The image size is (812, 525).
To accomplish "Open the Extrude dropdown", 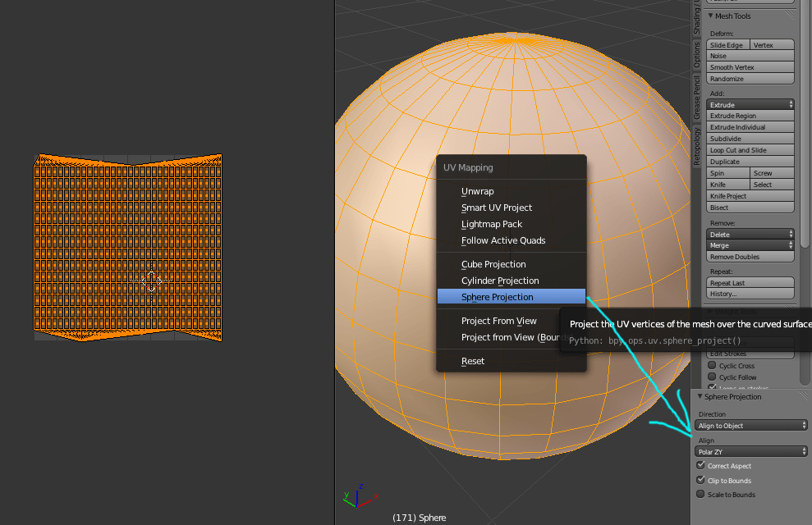I will (x=749, y=104).
